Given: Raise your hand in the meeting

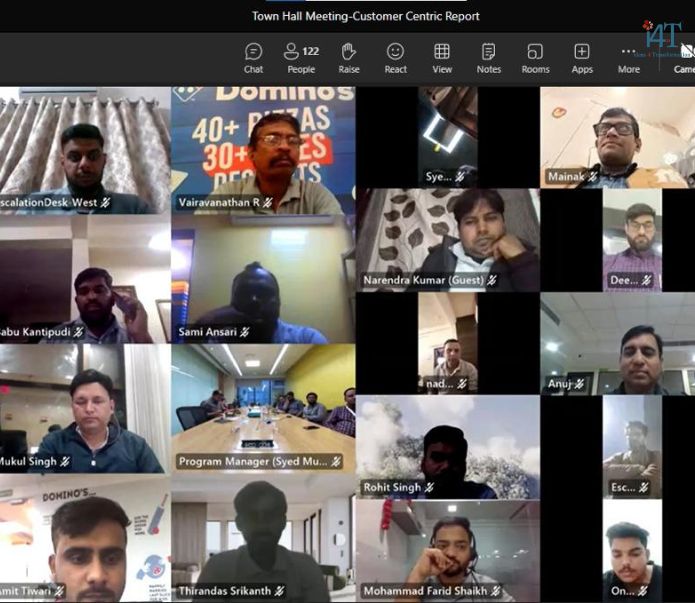Looking at the screenshot, I should coord(349,58).
